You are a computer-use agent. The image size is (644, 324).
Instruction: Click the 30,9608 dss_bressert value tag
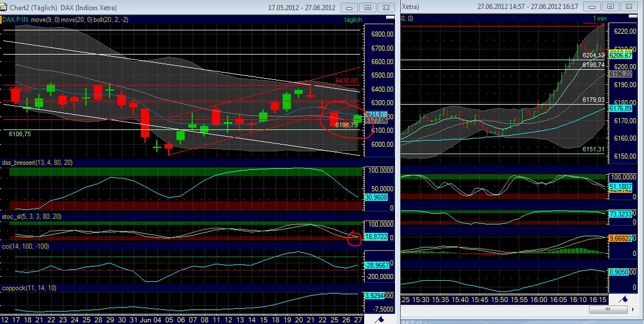point(376,197)
